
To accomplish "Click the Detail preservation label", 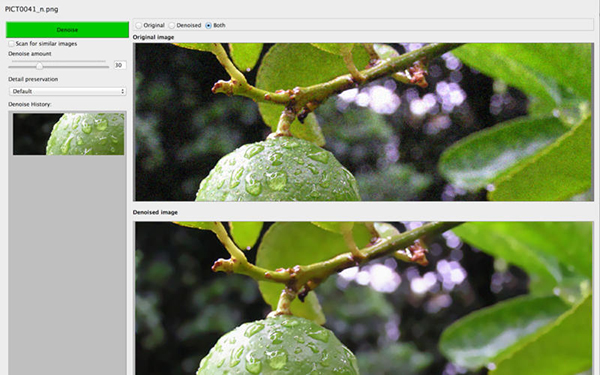I will [33, 79].
